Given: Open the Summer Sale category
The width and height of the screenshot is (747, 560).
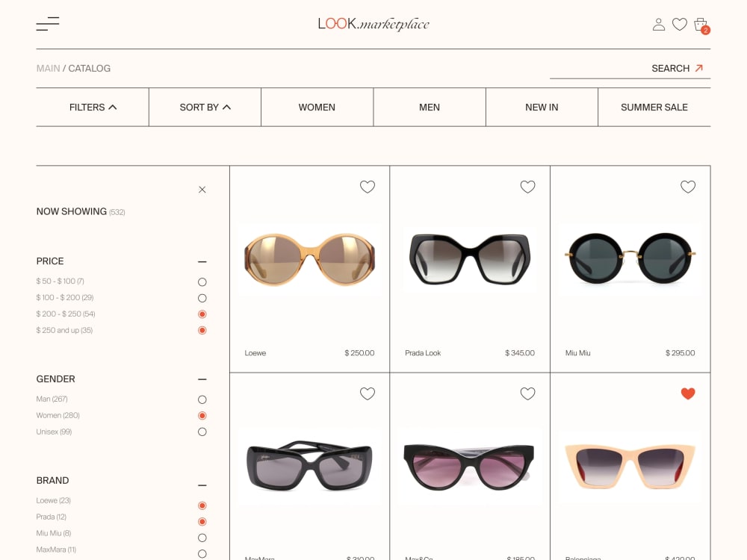Looking at the screenshot, I should (x=654, y=107).
